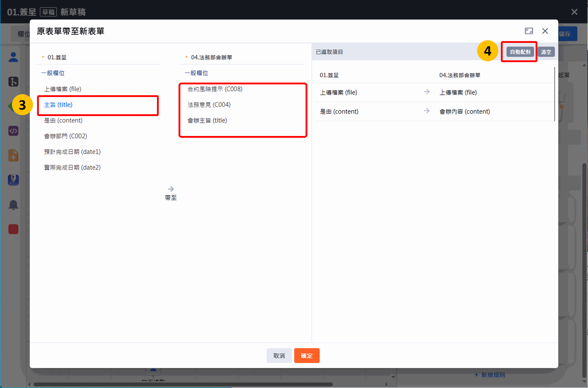
Task: Click the blue suit-figure sidebar icon
Action: pos(13,180)
